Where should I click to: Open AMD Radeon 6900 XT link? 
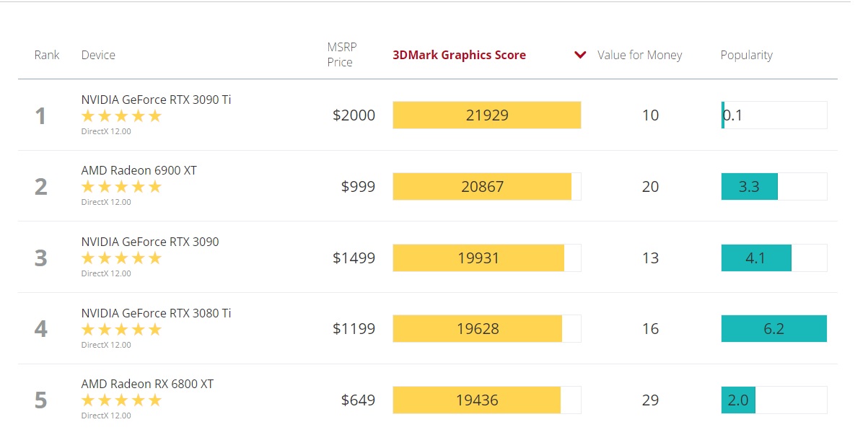coord(139,170)
